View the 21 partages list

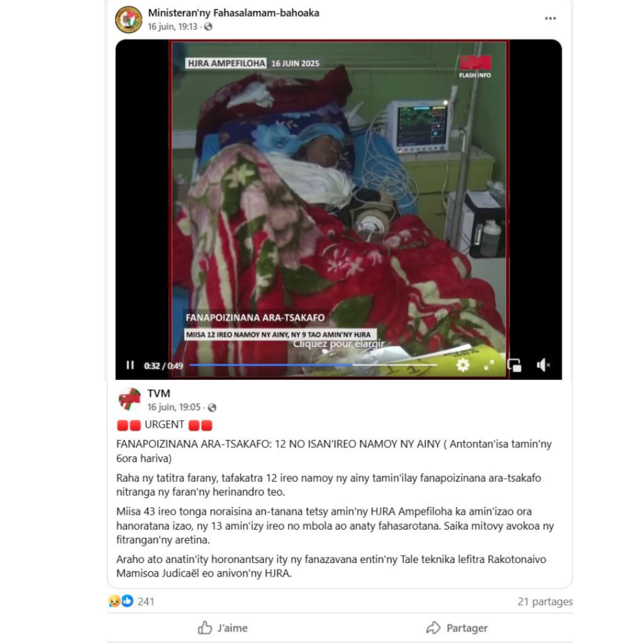tap(545, 602)
